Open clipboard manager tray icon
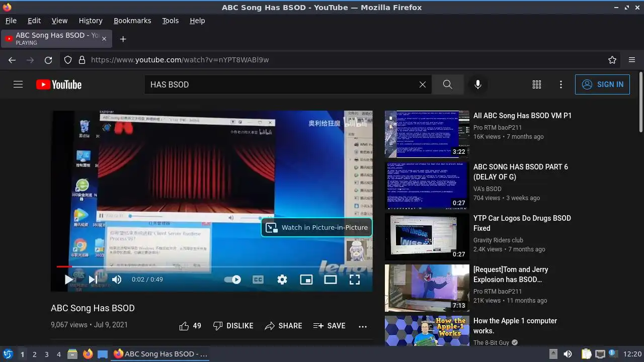Viewport: 644px width, 362px height. [x=586, y=354]
